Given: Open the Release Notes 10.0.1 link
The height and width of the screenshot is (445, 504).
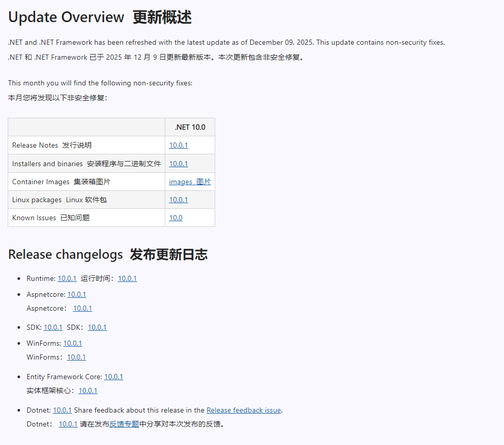Looking at the screenshot, I should [x=179, y=145].
